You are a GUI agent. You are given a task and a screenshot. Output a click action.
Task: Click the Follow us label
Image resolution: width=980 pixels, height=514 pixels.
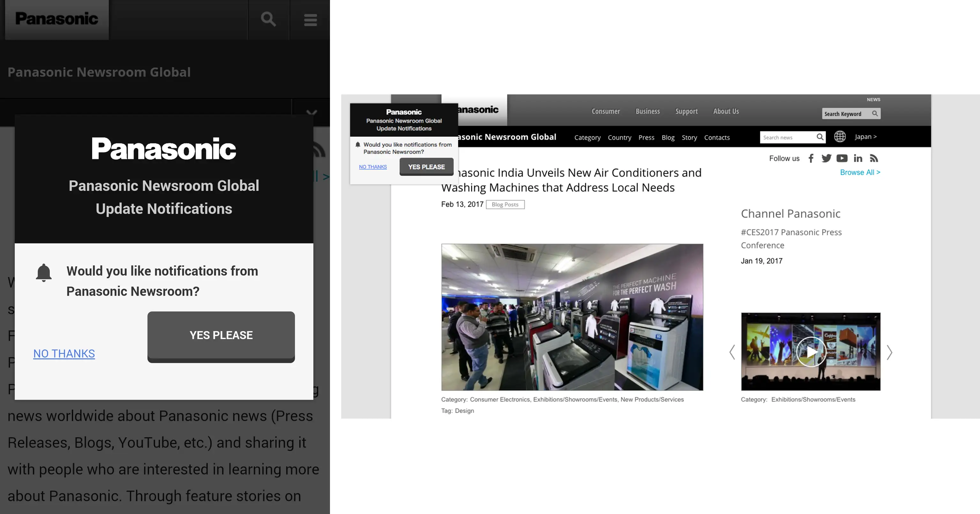coord(784,158)
